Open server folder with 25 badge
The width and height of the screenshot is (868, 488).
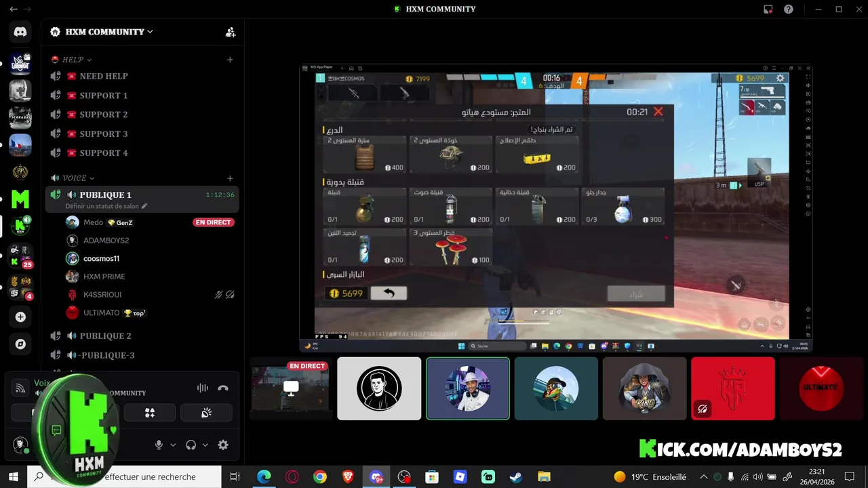[20, 256]
